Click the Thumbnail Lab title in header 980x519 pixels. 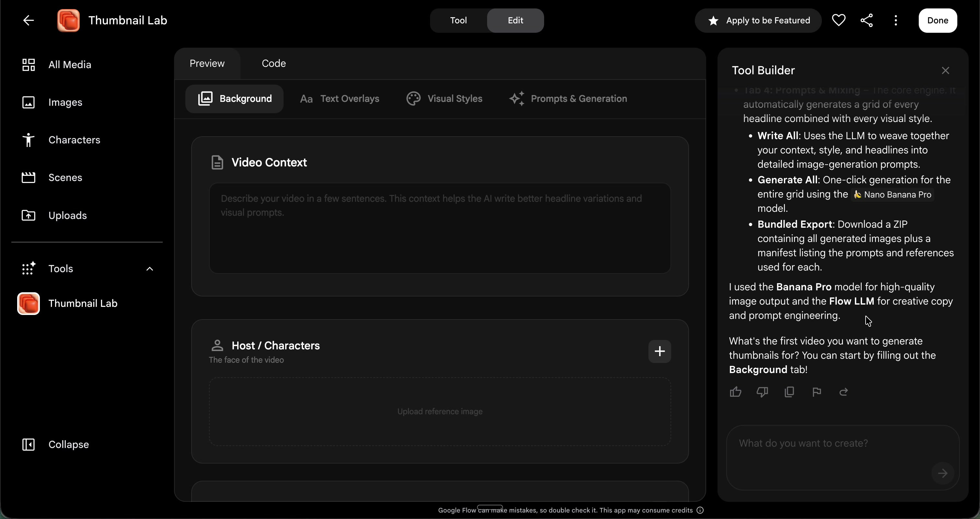coord(127,20)
